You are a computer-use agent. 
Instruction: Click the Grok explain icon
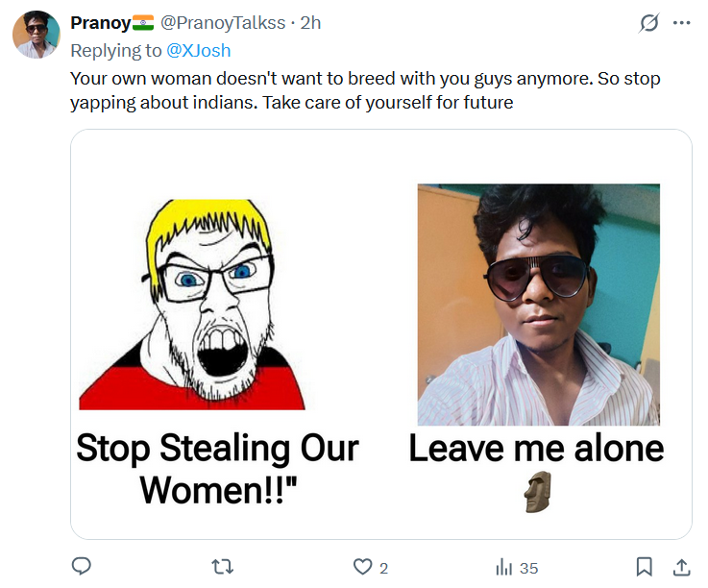(649, 23)
